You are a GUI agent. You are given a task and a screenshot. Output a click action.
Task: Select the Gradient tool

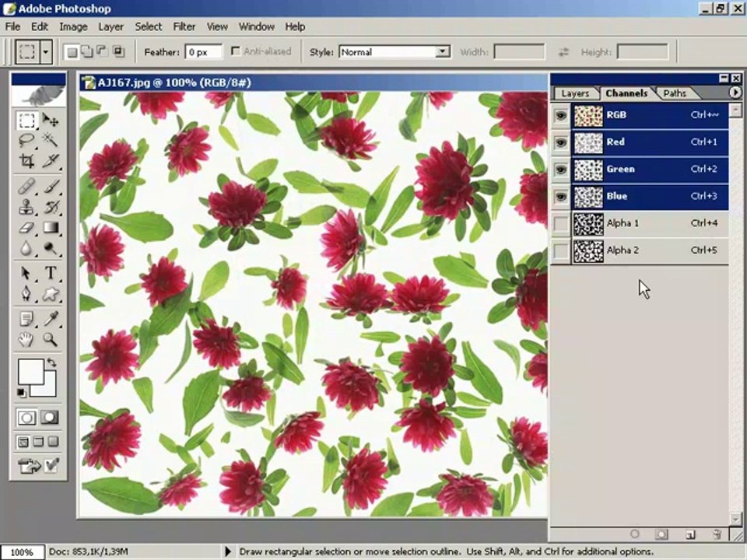[51, 227]
